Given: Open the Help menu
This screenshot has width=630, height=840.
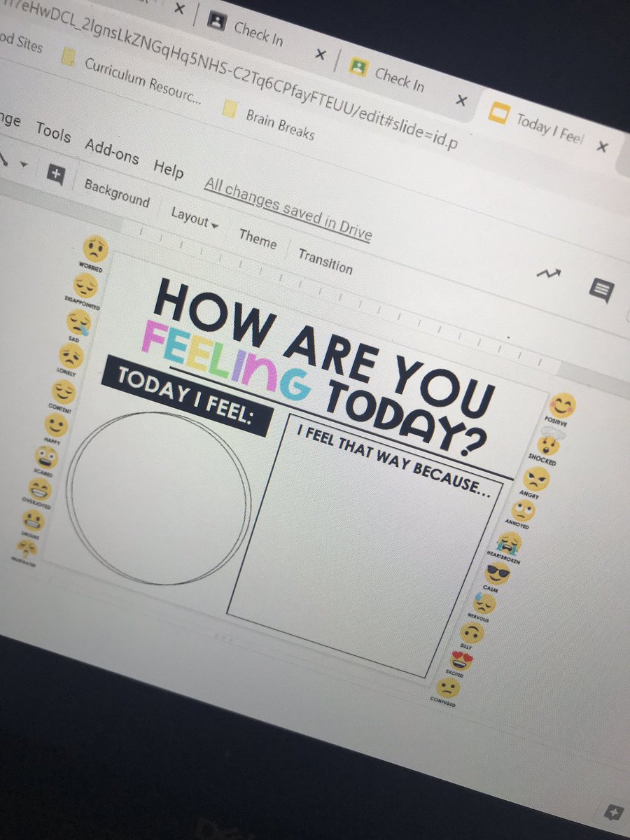Looking at the screenshot, I should (168, 169).
